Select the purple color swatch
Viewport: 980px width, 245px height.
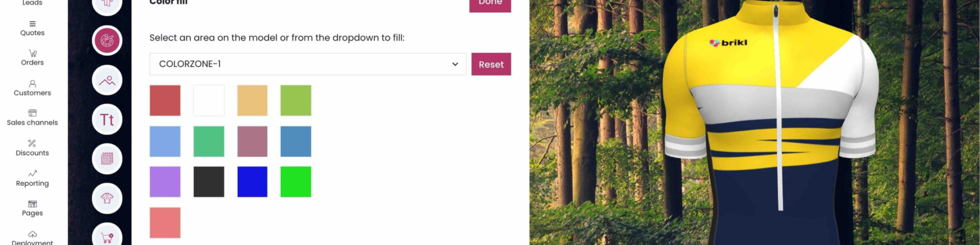point(165,182)
